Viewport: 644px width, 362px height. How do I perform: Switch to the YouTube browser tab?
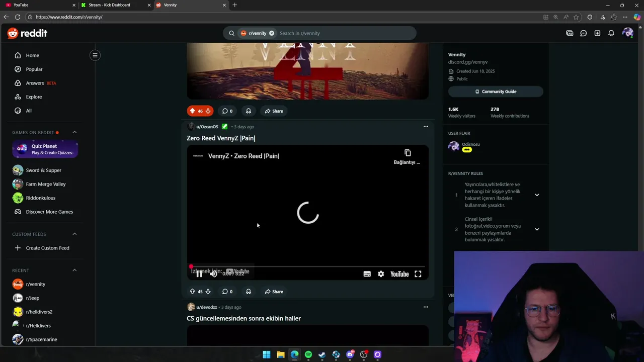pyautogui.click(x=39, y=5)
